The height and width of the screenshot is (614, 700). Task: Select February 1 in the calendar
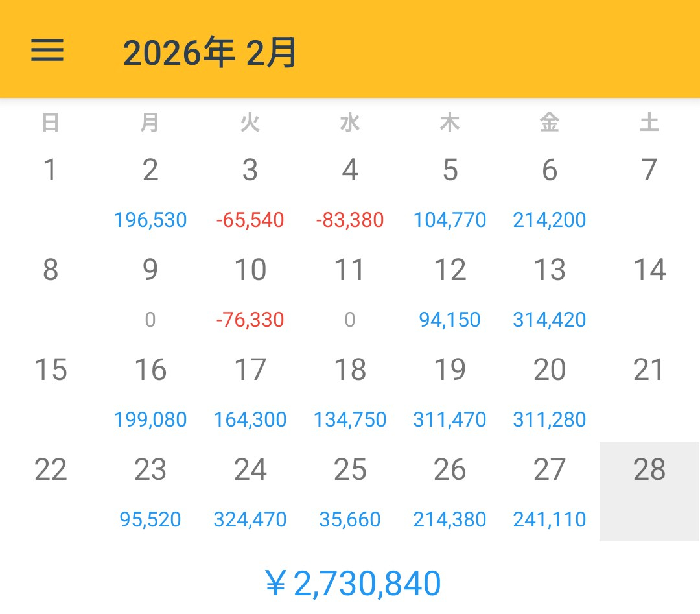point(51,171)
